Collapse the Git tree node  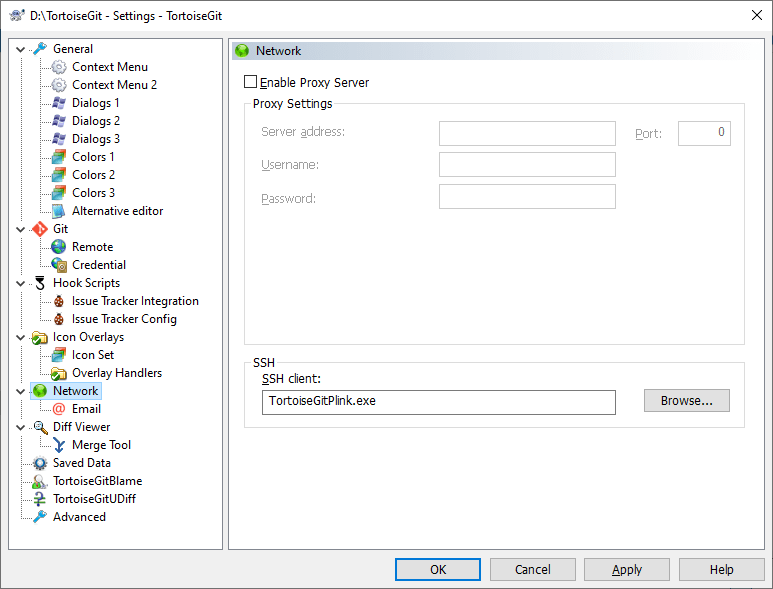pyautogui.click(x=21, y=229)
